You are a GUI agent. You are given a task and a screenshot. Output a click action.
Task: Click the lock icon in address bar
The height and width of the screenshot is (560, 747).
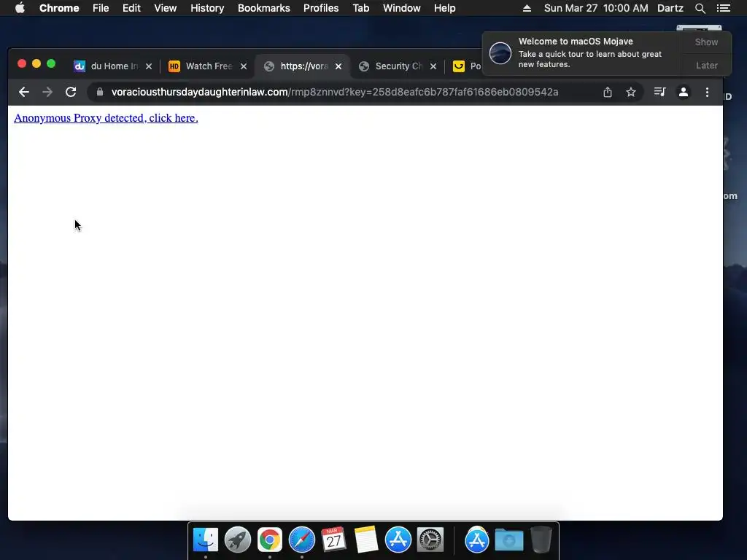click(99, 92)
